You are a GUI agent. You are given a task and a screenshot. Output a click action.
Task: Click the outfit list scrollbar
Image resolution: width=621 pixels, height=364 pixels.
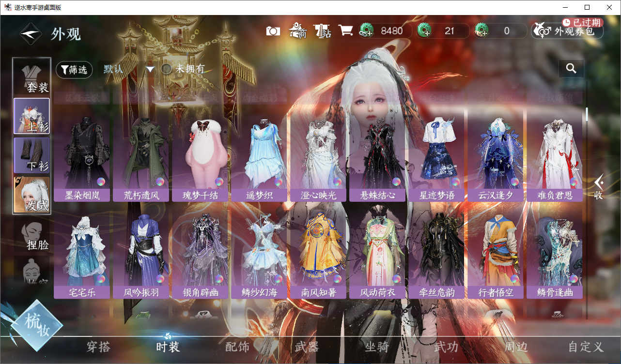[587, 114]
